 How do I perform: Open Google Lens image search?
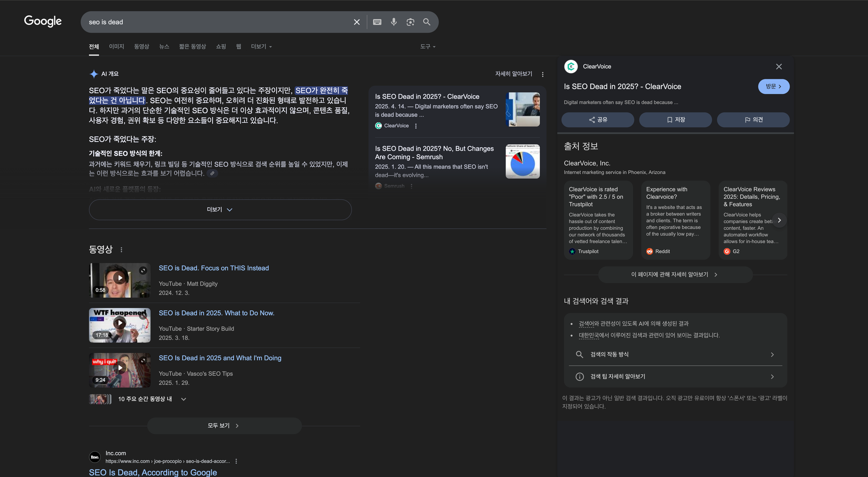click(x=410, y=22)
